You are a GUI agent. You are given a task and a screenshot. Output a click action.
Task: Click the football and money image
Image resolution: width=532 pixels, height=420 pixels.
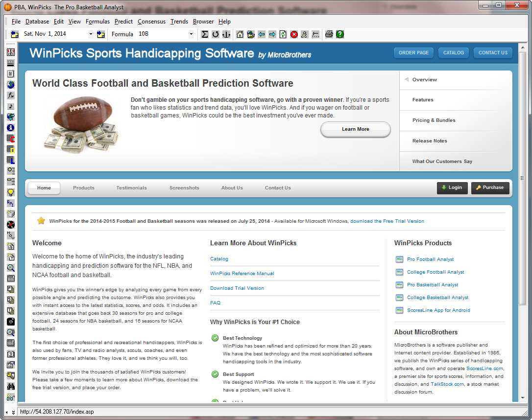coord(81,124)
